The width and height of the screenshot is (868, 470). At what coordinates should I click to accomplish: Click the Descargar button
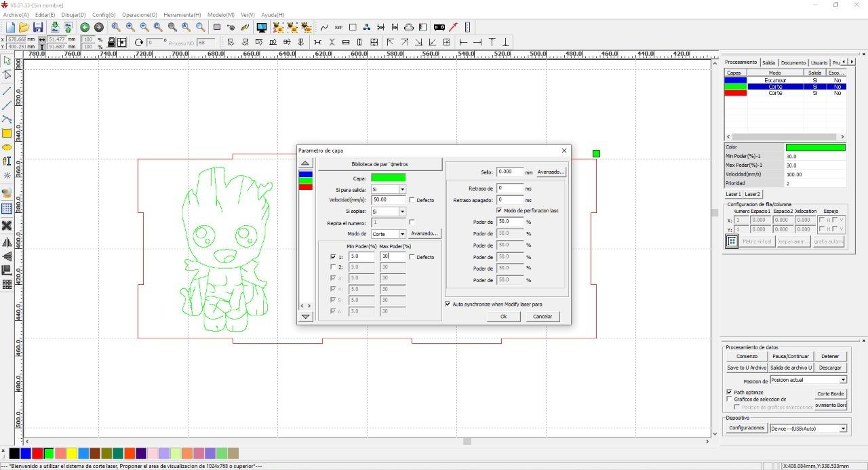coord(830,368)
